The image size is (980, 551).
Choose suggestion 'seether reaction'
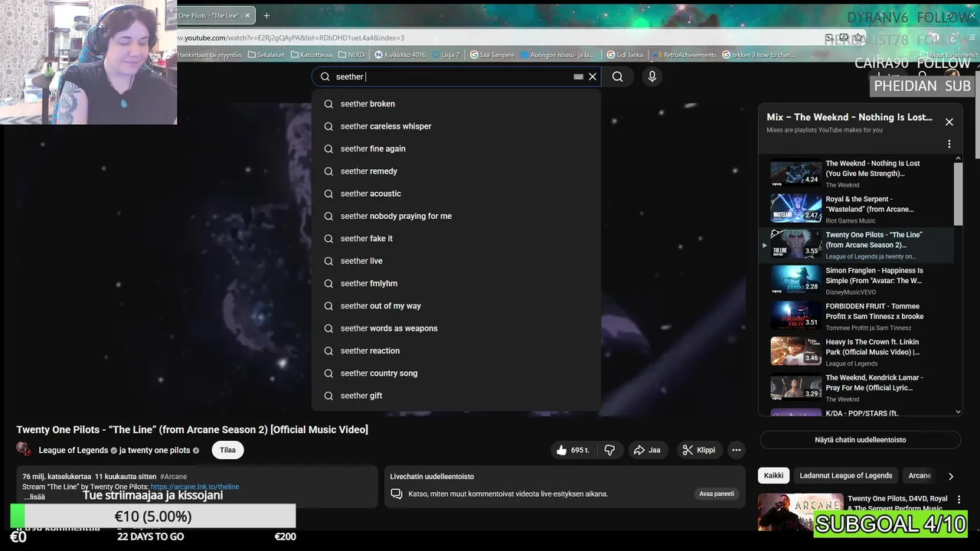456,350
